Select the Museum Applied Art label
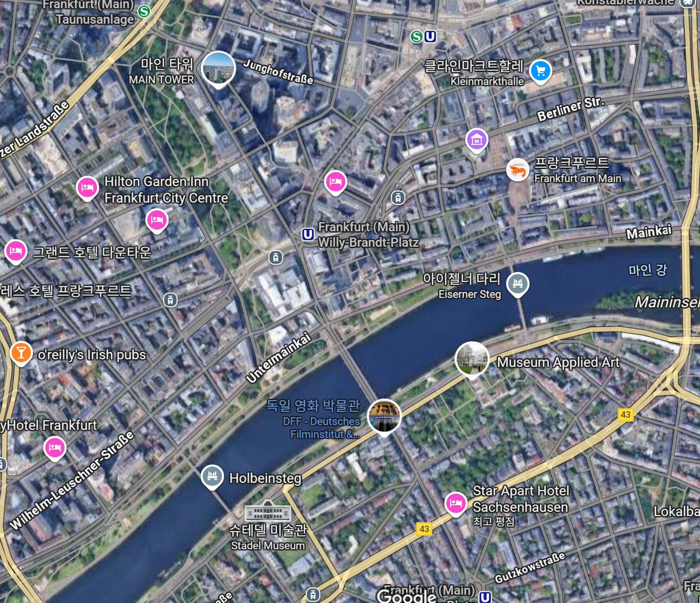 (558, 362)
